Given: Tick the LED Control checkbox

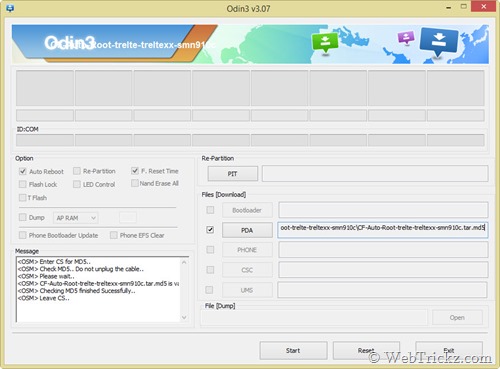Looking at the screenshot, I should [x=77, y=184].
